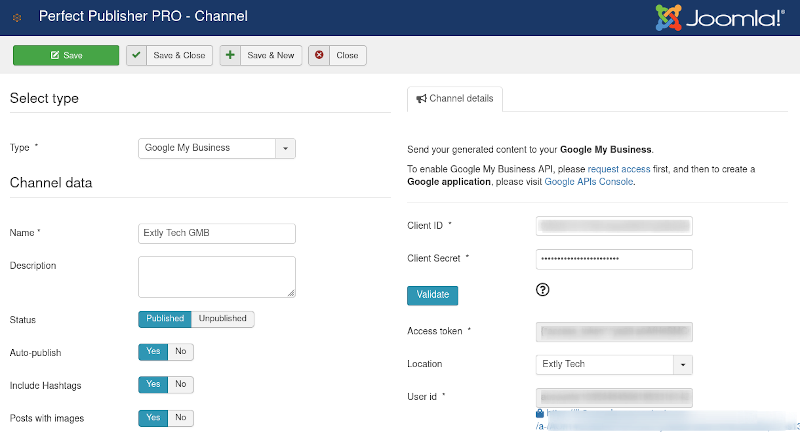Screen dimensions: 800x438
Task: Click Save & Close button text
Action: coord(179,55)
